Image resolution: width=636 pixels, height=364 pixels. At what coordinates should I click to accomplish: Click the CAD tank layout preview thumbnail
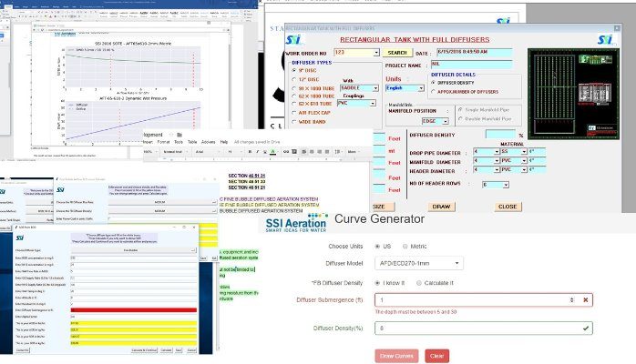pyautogui.click(x=573, y=94)
